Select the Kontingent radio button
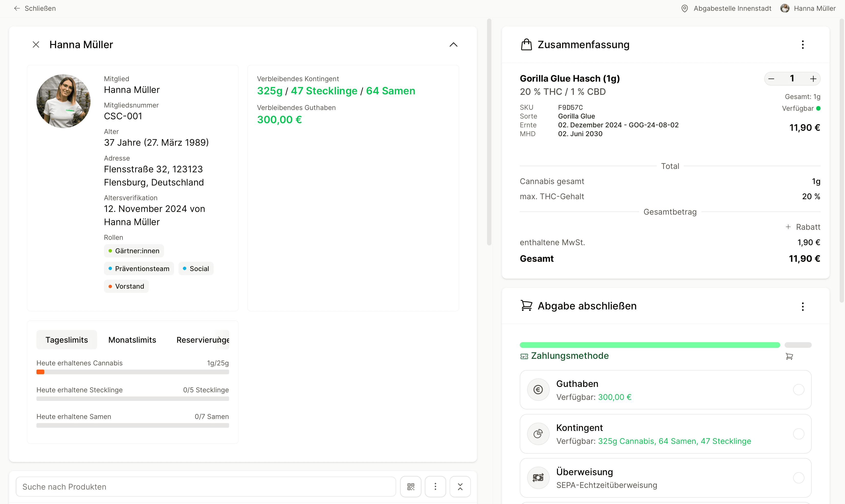 point(799,434)
